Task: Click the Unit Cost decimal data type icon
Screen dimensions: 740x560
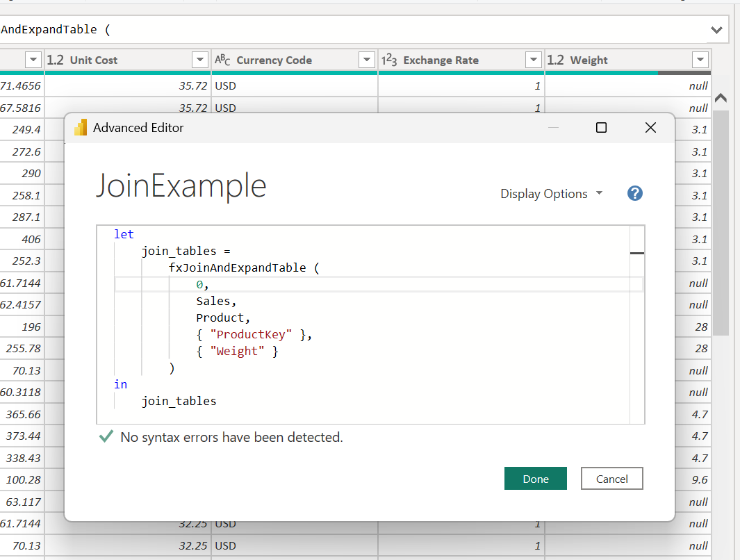Action: point(56,60)
